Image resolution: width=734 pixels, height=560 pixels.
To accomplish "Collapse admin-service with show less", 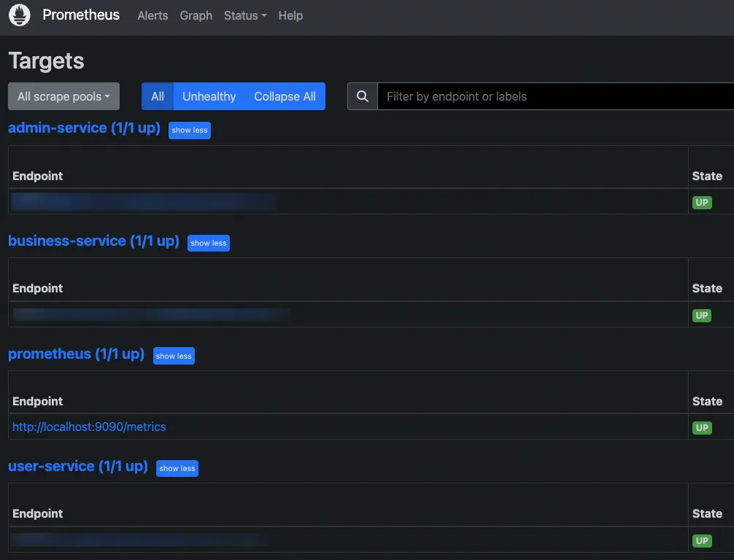I will coord(190,130).
